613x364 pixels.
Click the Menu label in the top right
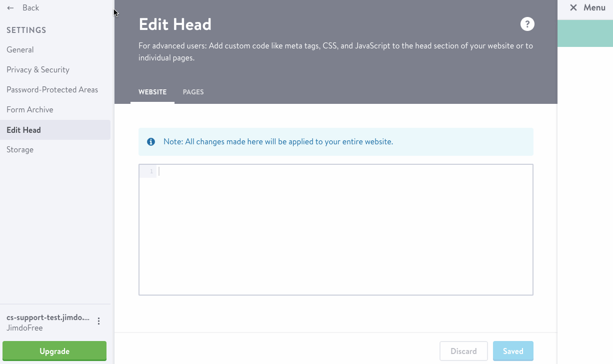click(594, 7)
